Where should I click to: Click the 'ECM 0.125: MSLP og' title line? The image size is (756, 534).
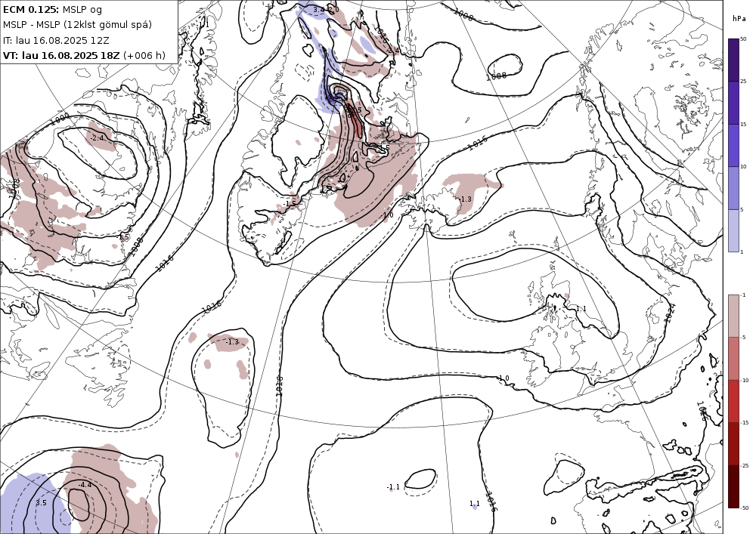52,9
